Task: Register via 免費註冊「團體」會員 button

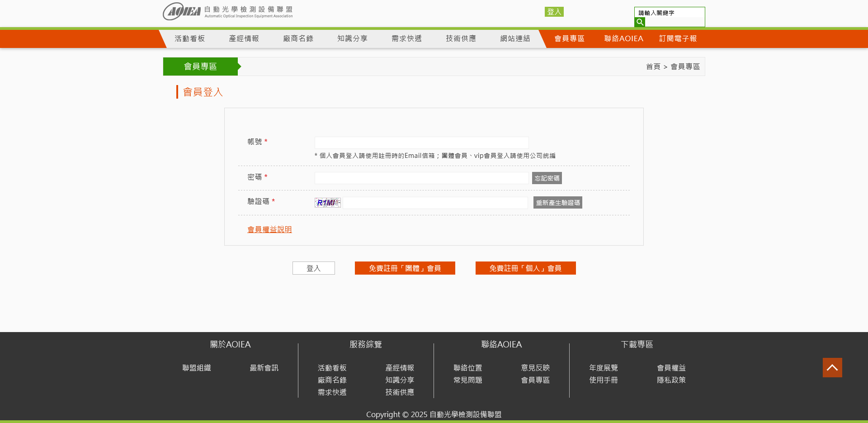Action: [x=405, y=268]
